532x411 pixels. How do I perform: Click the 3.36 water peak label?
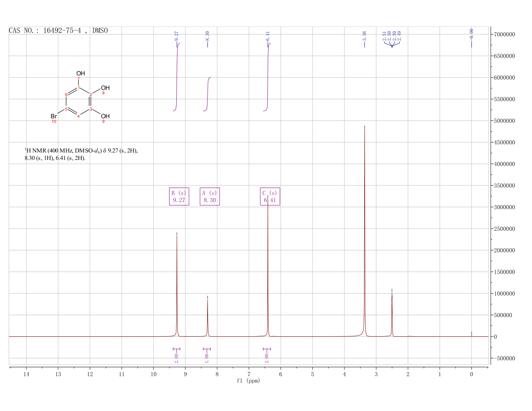(364, 36)
